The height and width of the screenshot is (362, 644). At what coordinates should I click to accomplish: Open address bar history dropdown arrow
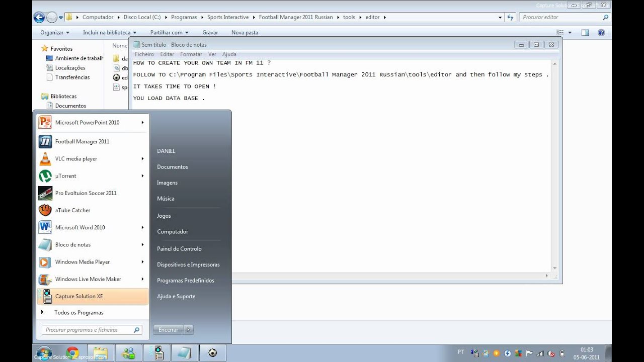click(x=500, y=17)
